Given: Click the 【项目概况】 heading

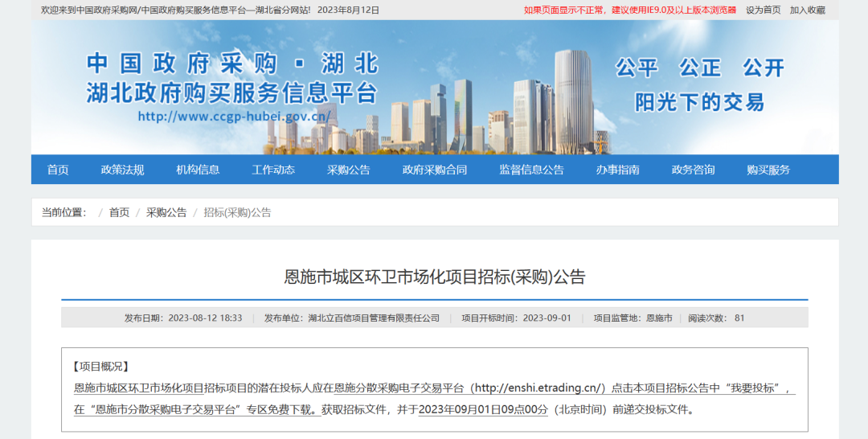Looking at the screenshot, I should coord(100,367).
